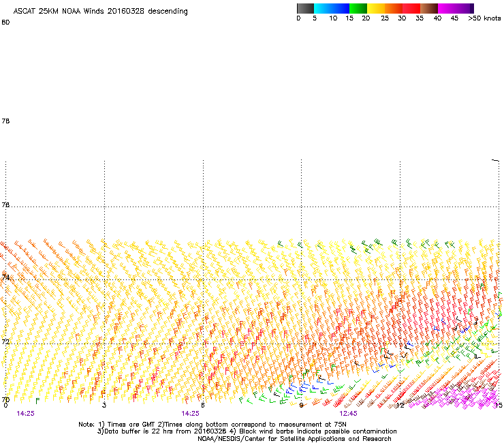The width and height of the screenshot is (504, 443).
Task: Click the plot title 'ASCAT 25KM NOAA Winds 20160328 descending'
Action: point(100,12)
